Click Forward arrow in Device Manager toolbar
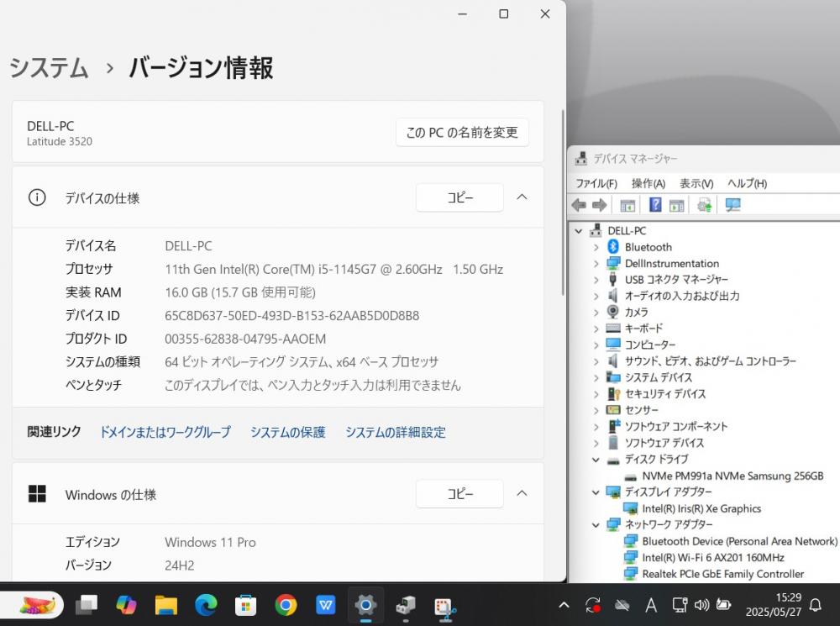The width and height of the screenshot is (840, 626). tap(599, 205)
